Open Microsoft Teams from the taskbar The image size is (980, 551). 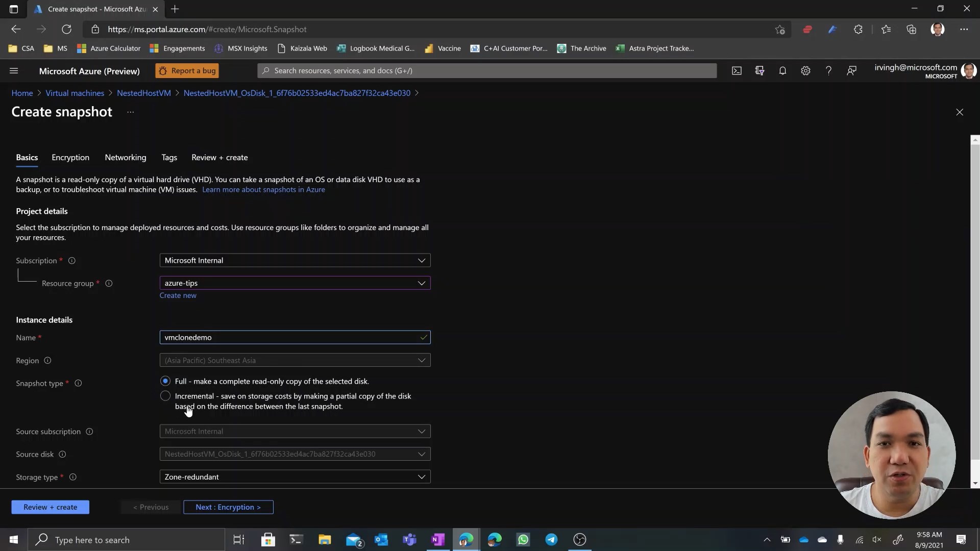click(409, 540)
